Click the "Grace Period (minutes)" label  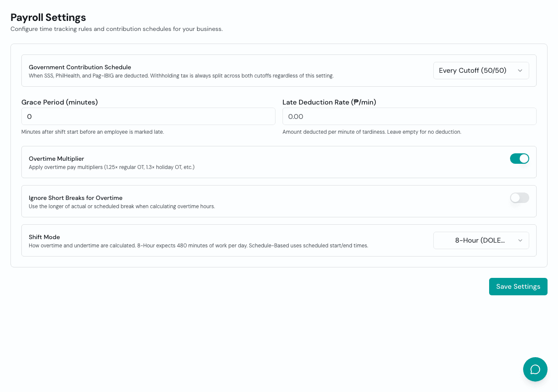(60, 102)
